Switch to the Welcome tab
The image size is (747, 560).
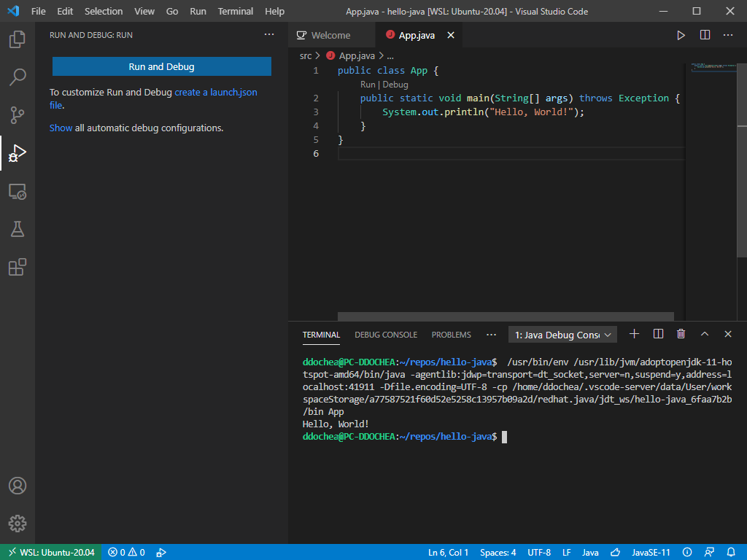[x=331, y=35]
